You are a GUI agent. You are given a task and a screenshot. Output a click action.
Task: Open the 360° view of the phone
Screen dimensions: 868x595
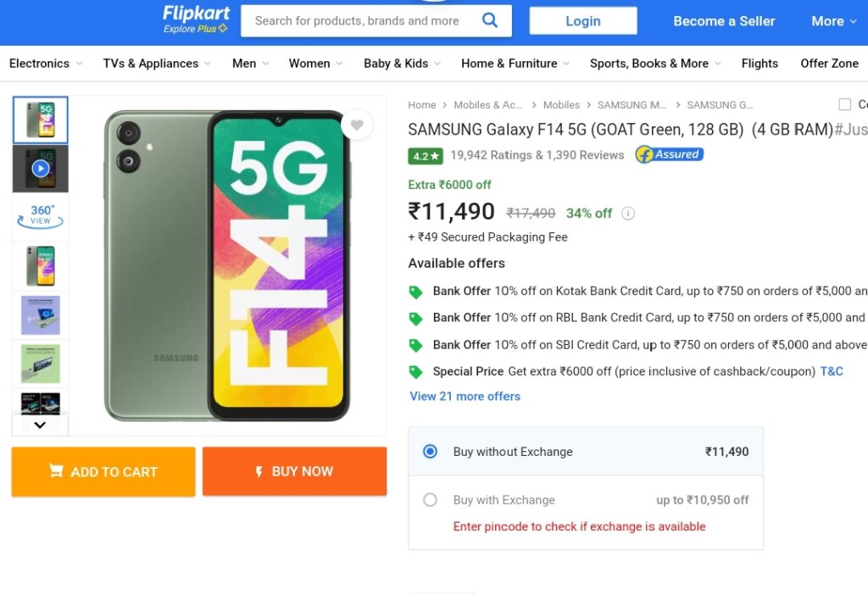point(41,216)
